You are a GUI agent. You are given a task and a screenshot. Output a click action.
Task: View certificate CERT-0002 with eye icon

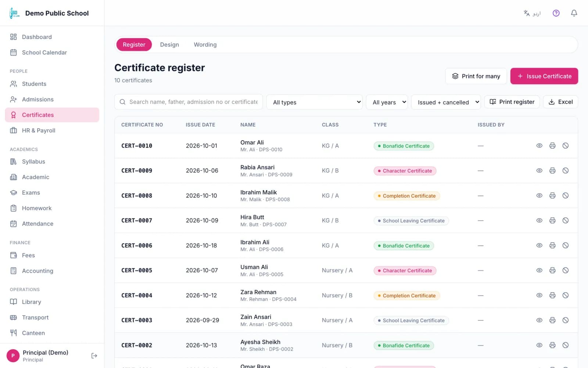(539, 345)
